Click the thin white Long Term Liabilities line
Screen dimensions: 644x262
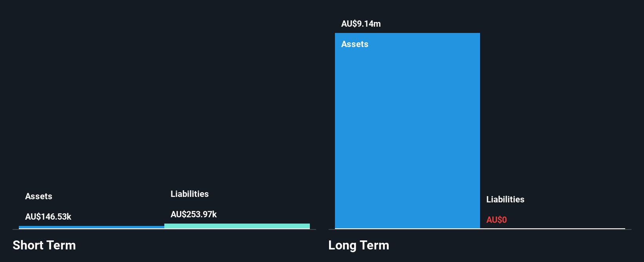552,228
